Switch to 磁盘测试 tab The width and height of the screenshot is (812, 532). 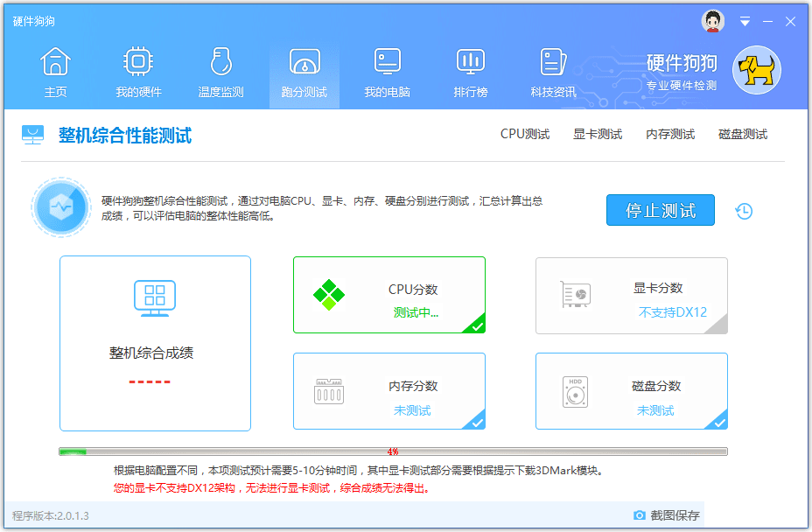pyautogui.click(x=743, y=134)
